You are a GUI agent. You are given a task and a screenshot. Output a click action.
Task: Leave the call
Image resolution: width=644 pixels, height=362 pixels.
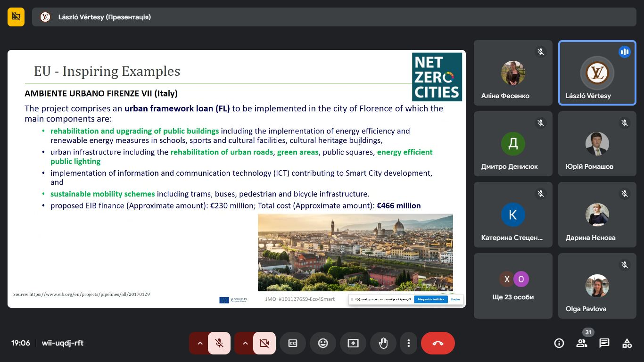coord(438,343)
